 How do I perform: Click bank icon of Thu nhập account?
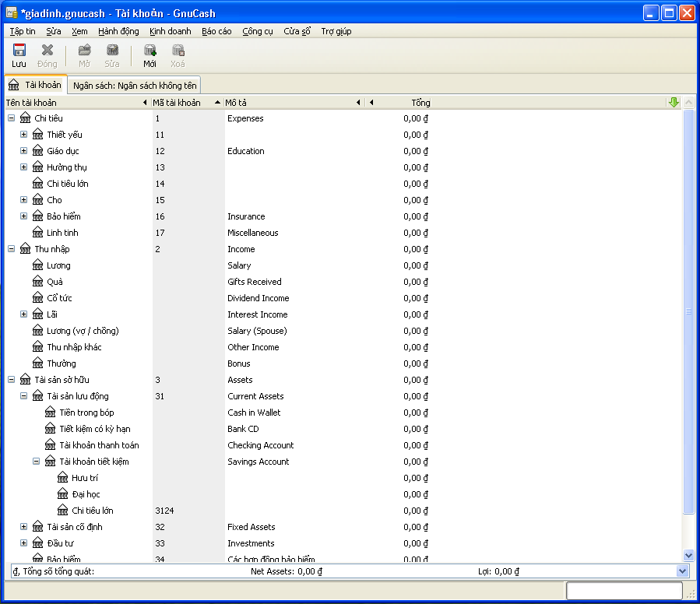(x=26, y=249)
